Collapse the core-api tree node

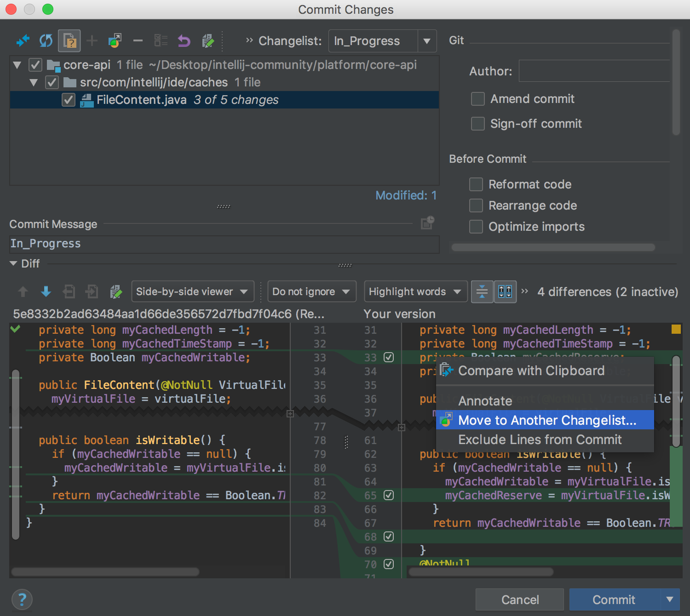coord(17,65)
